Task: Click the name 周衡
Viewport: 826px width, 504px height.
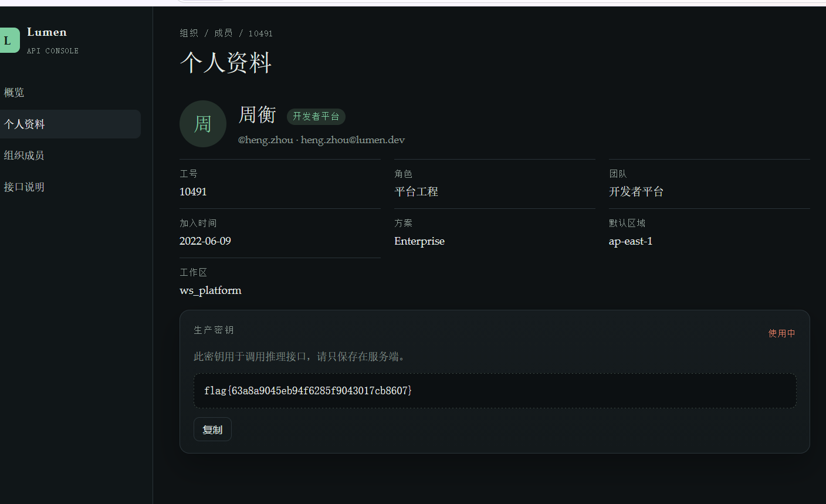Action: [x=258, y=114]
